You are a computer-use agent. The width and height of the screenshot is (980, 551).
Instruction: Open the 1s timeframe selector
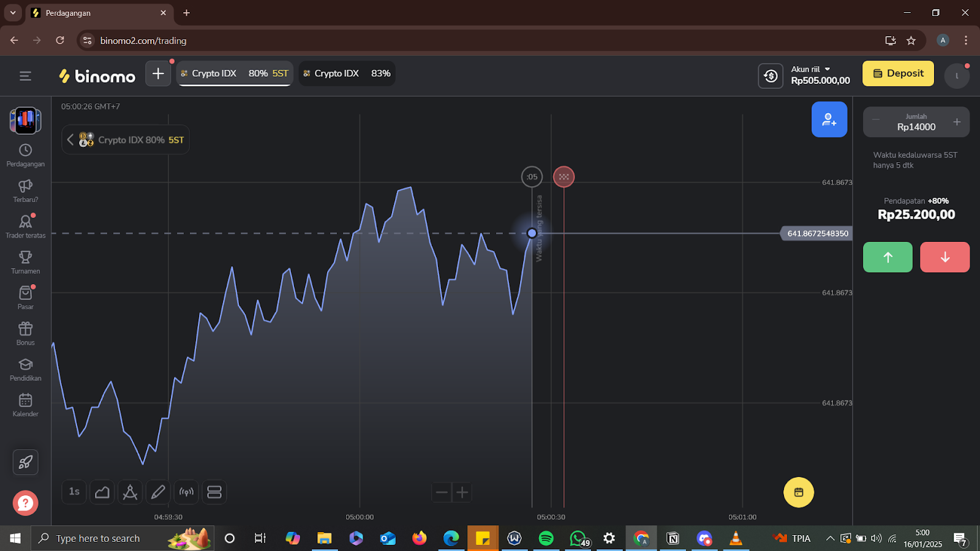coord(74,492)
